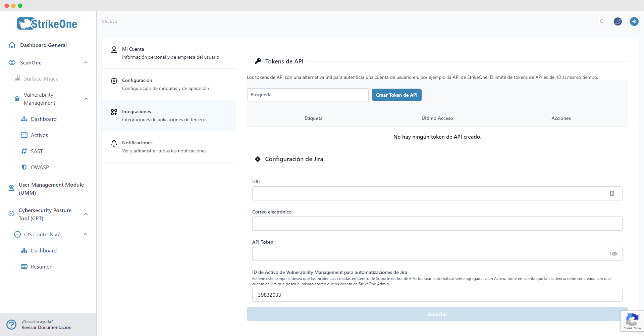
Task: Click the Resumen table icon
Action: pos(24,267)
